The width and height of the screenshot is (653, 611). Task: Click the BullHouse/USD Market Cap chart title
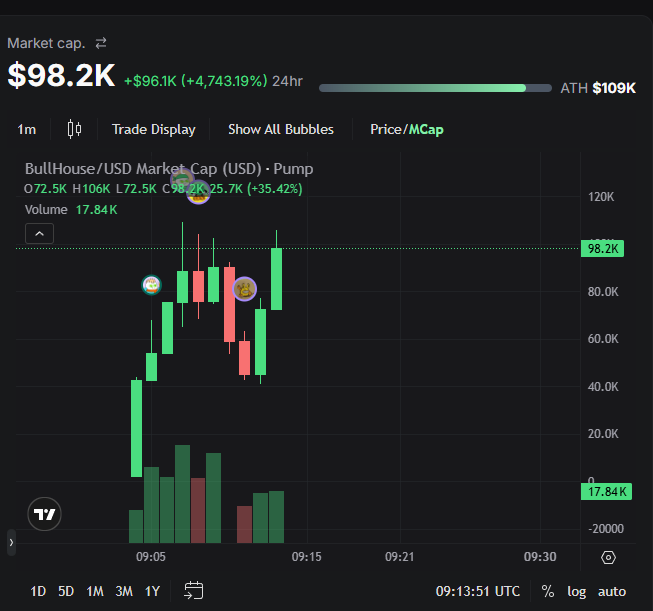pyautogui.click(x=169, y=169)
